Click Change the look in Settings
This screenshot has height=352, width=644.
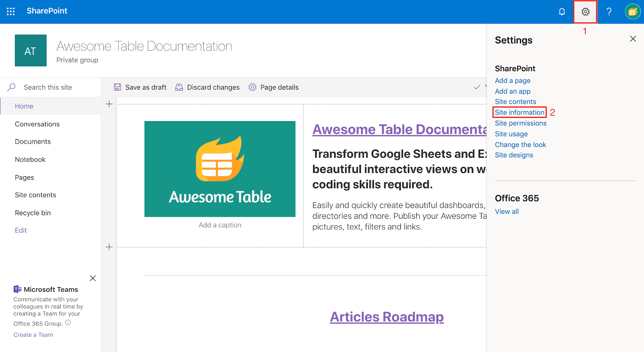[x=520, y=144]
